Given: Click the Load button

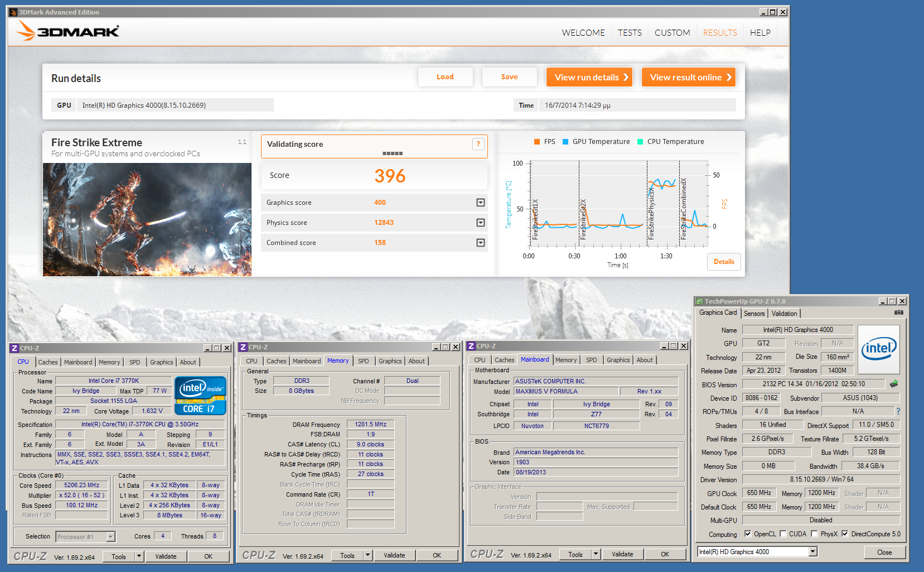Looking at the screenshot, I should tap(445, 77).
